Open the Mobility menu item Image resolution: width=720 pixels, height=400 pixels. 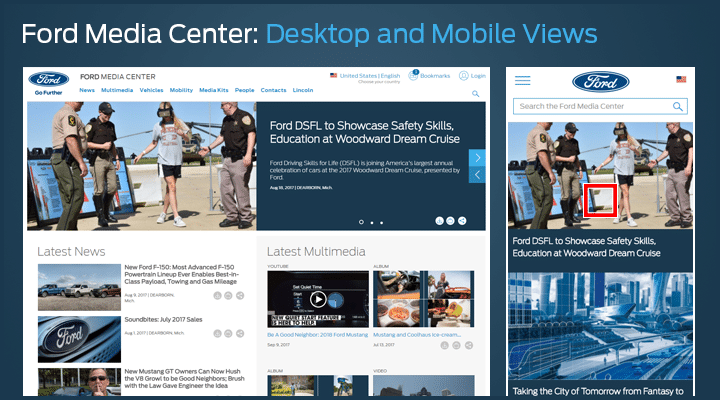pyautogui.click(x=181, y=90)
